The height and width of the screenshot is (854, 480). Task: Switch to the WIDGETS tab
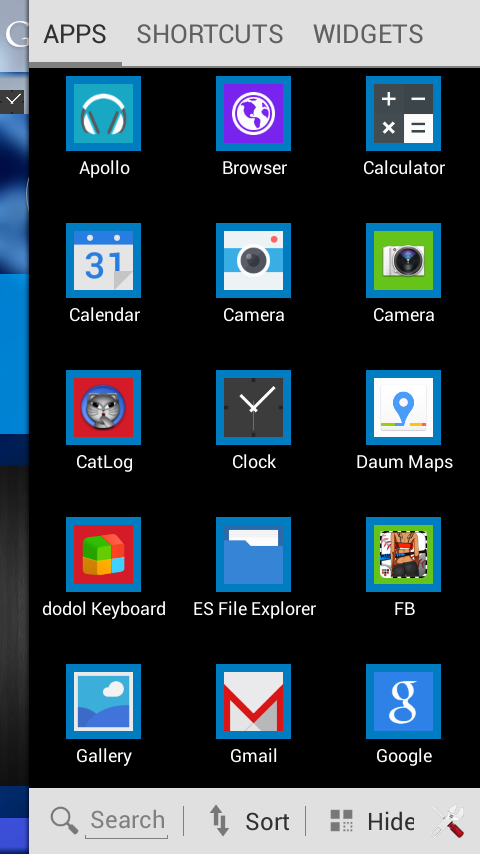pos(368,34)
